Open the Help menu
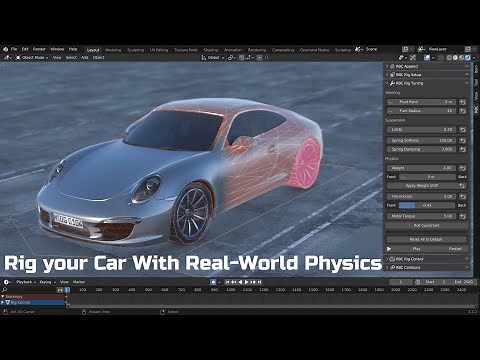Image resolution: width=480 pixels, height=360 pixels. (x=73, y=49)
